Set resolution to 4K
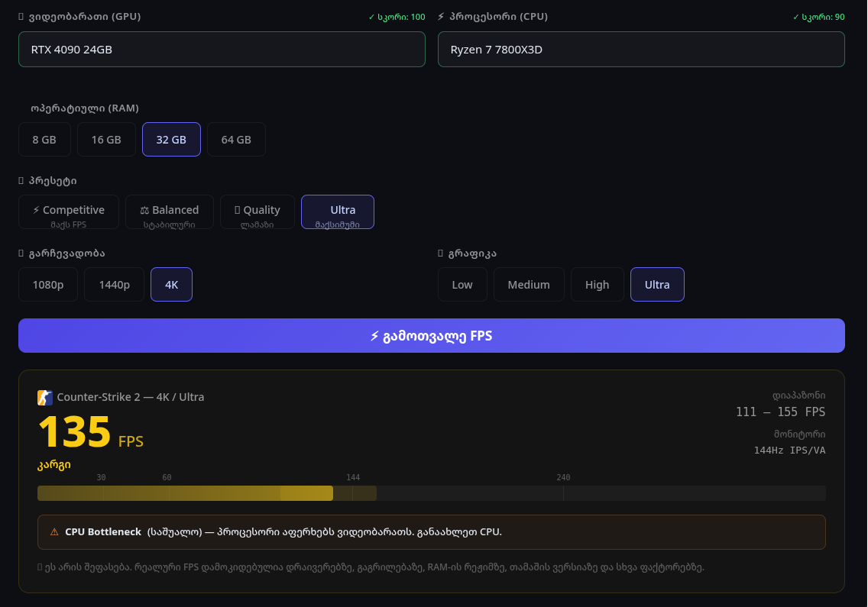This screenshot has width=868, height=607. click(x=171, y=285)
